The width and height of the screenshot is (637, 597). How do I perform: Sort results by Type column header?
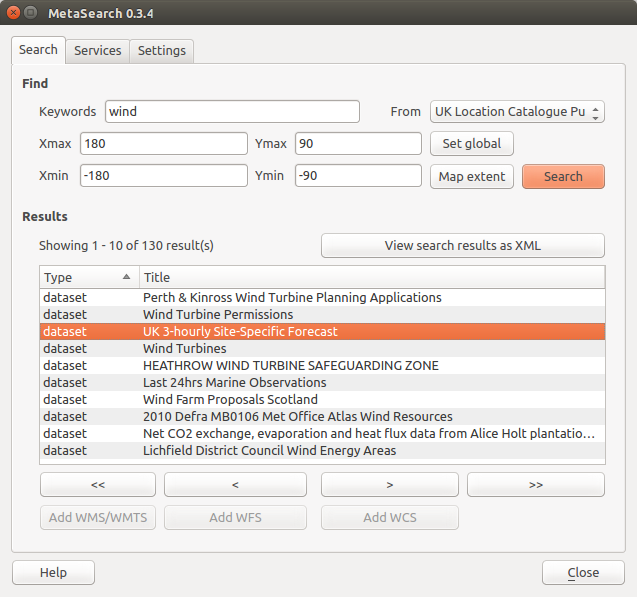pos(87,277)
